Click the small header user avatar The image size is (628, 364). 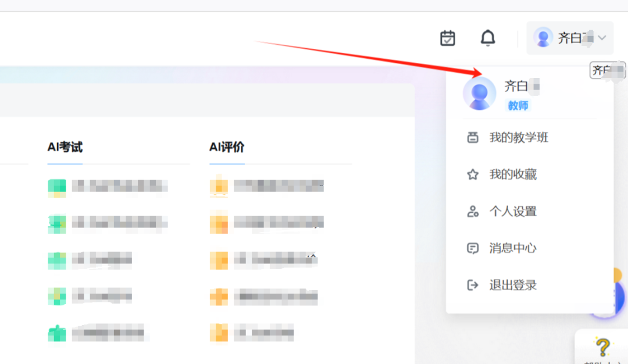pos(543,38)
